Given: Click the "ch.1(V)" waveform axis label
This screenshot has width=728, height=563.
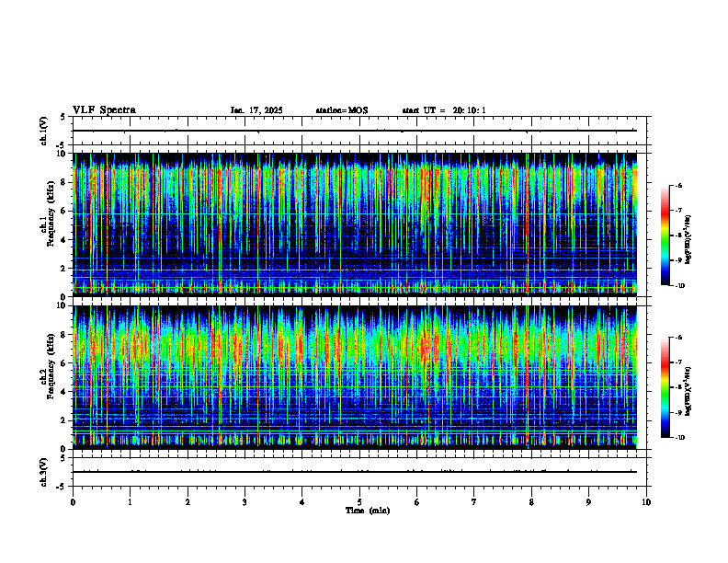Looking at the screenshot, I should [44, 131].
